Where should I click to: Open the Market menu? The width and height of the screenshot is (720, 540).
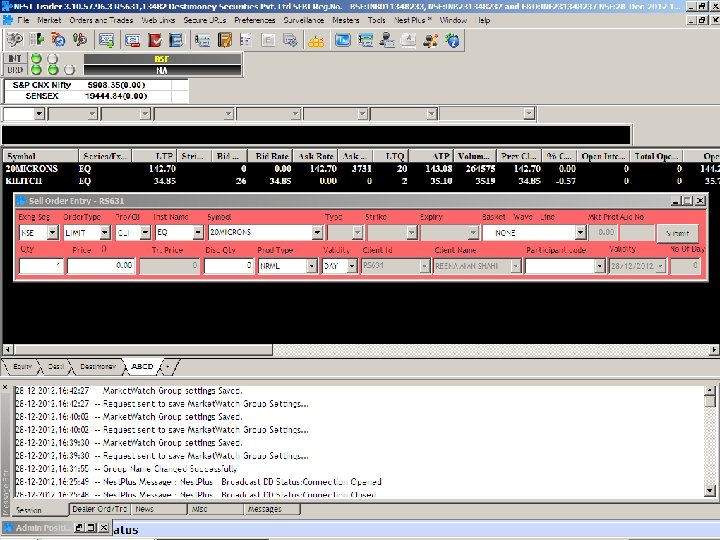click(49, 20)
